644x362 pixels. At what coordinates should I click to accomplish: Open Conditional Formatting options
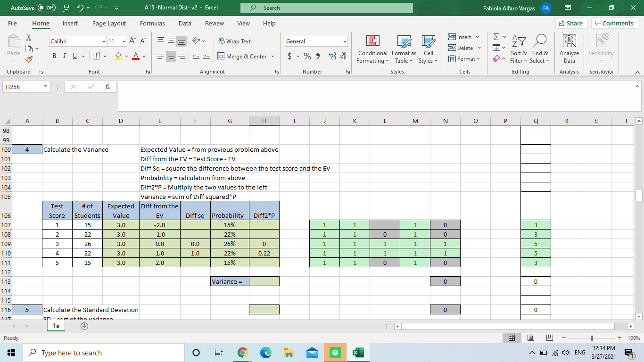coord(372,49)
